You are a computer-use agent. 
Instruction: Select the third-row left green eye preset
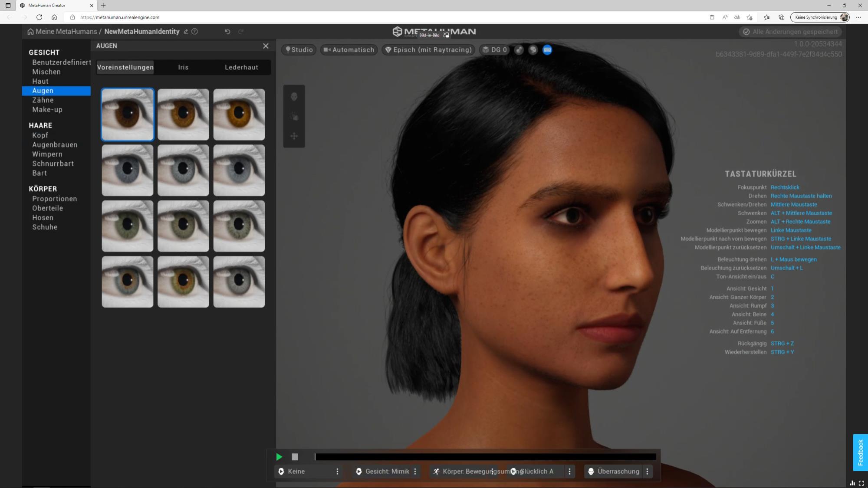128,226
